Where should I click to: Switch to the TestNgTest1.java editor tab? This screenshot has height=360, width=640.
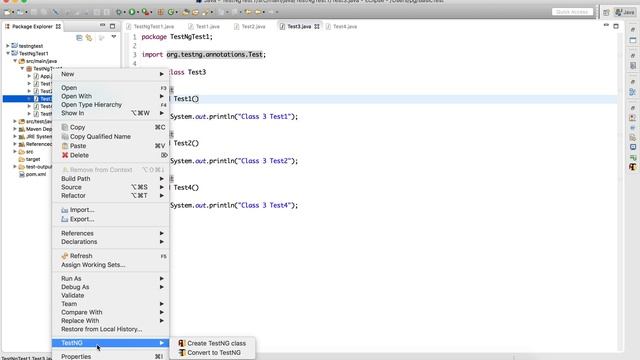click(150, 27)
